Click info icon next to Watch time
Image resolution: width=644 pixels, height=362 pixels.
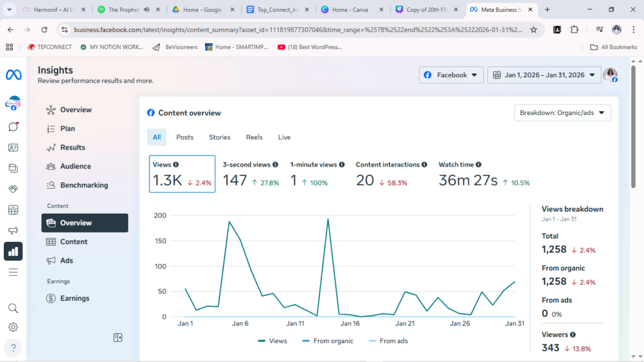click(x=479, y=165)
